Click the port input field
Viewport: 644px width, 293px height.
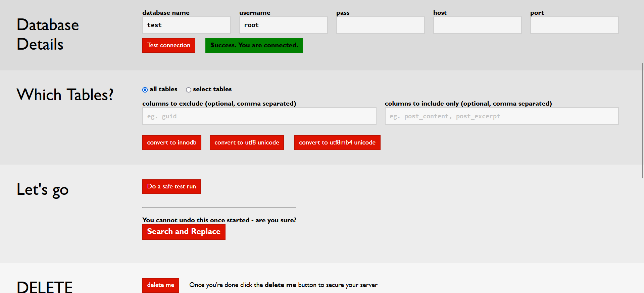574,25
